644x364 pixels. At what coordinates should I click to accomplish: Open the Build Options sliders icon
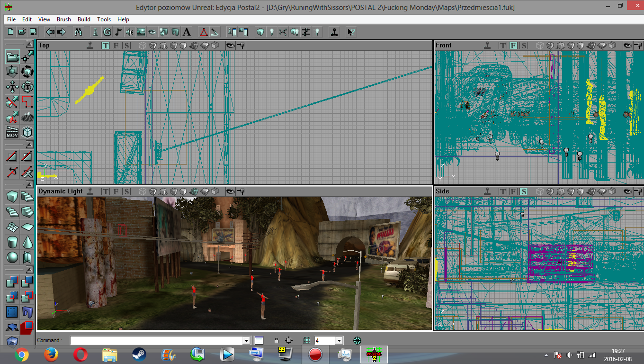coord(305,32)
